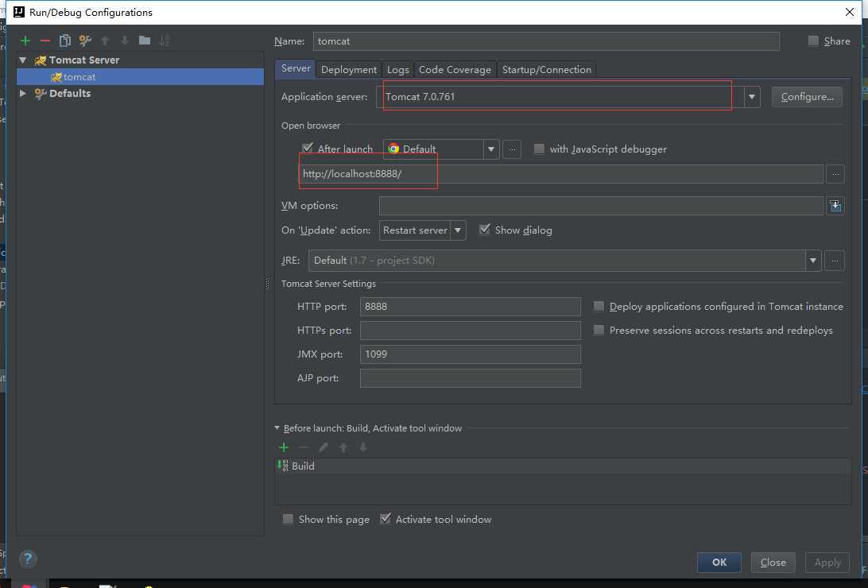Click the http://localhost:8888/ URL field

point(560,174)
